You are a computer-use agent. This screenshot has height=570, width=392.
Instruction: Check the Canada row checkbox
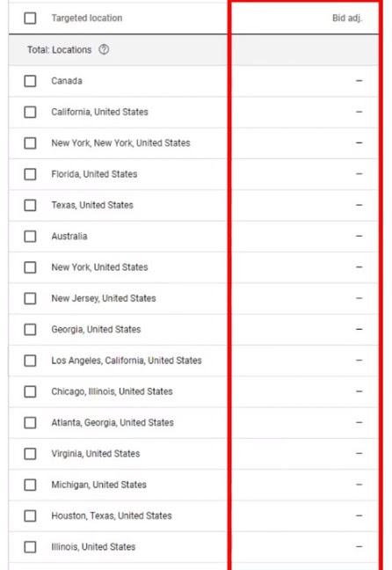point(30,81)
